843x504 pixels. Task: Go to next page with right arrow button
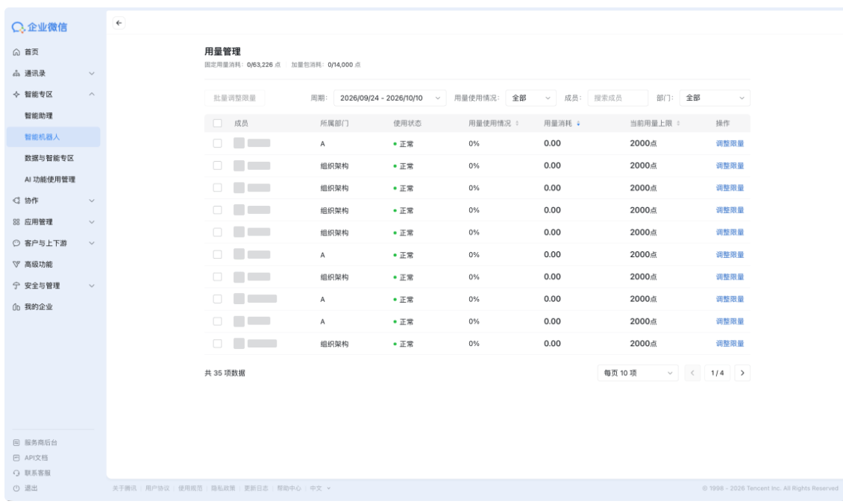click(x=742, y=373)
